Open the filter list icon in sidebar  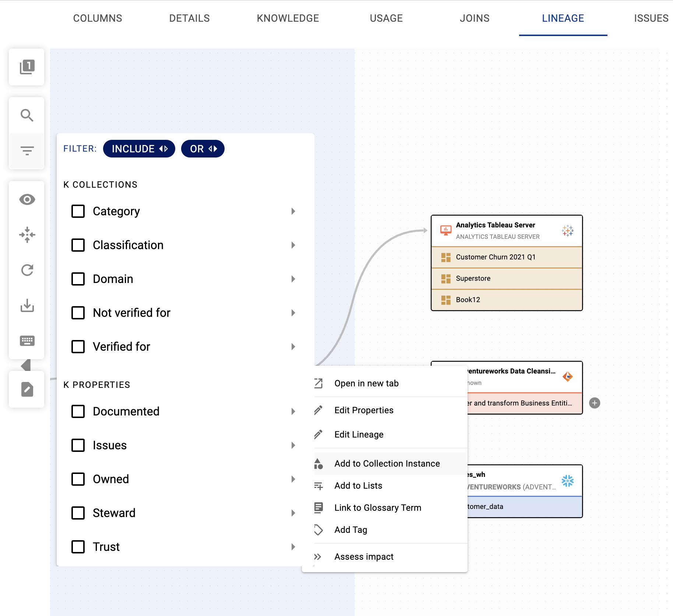[x=27, y=151]
